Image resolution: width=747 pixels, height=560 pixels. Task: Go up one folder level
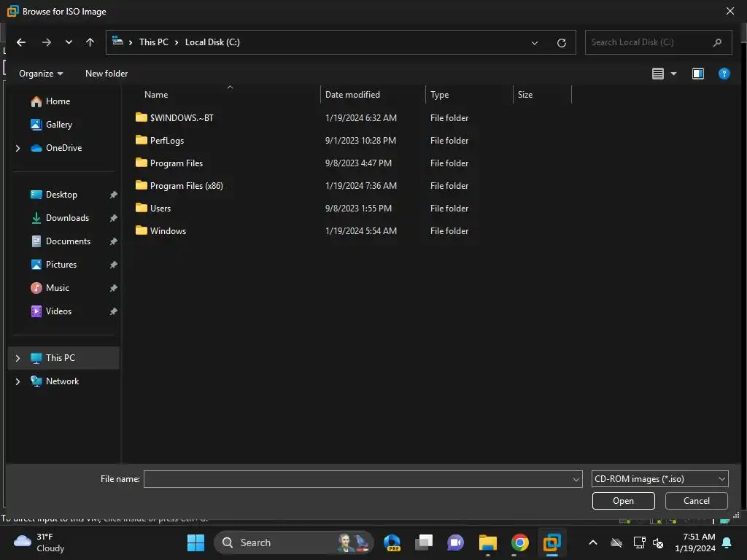[x=90, y=42]
